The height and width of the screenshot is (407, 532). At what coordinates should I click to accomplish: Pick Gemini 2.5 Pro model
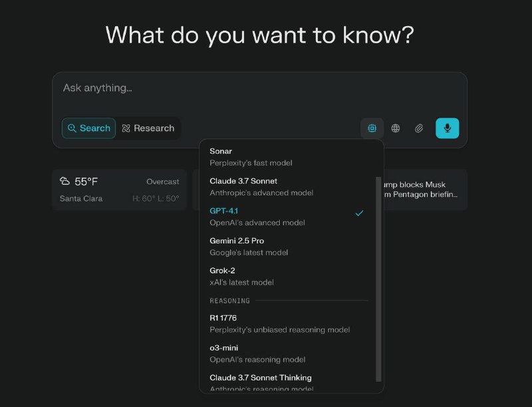289,246
